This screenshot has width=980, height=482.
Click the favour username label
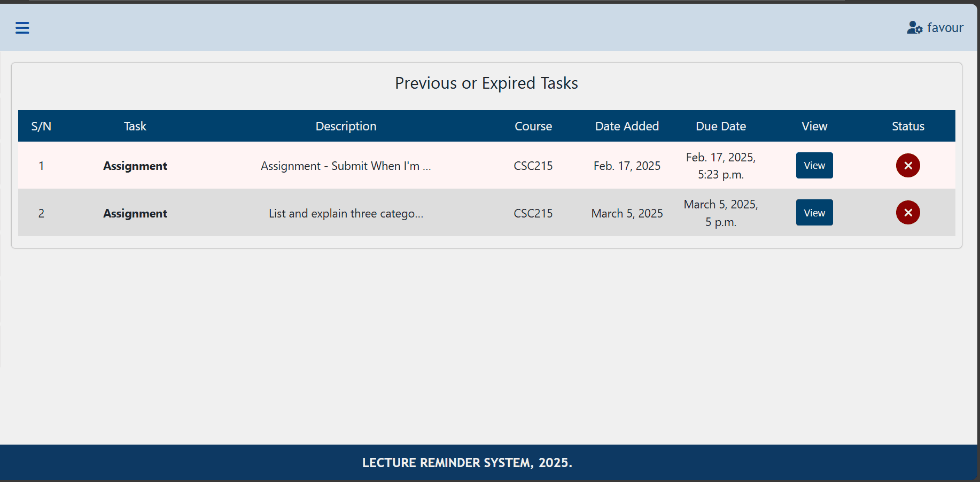945,28
